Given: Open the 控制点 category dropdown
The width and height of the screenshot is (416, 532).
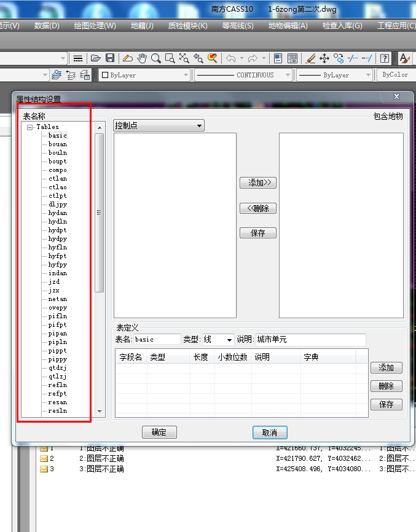Looking at the screenshot, I should pyautogui.click(x=159, y=126).
